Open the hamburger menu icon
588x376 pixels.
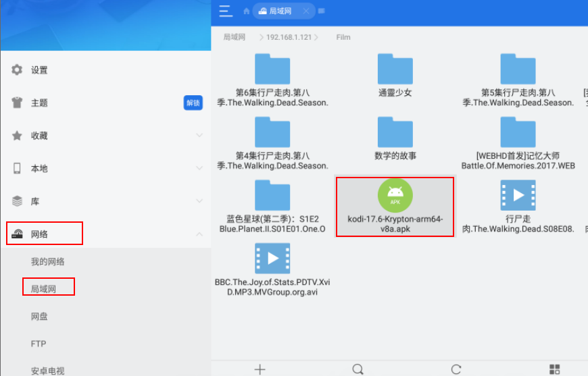click(x=225, y=11)
